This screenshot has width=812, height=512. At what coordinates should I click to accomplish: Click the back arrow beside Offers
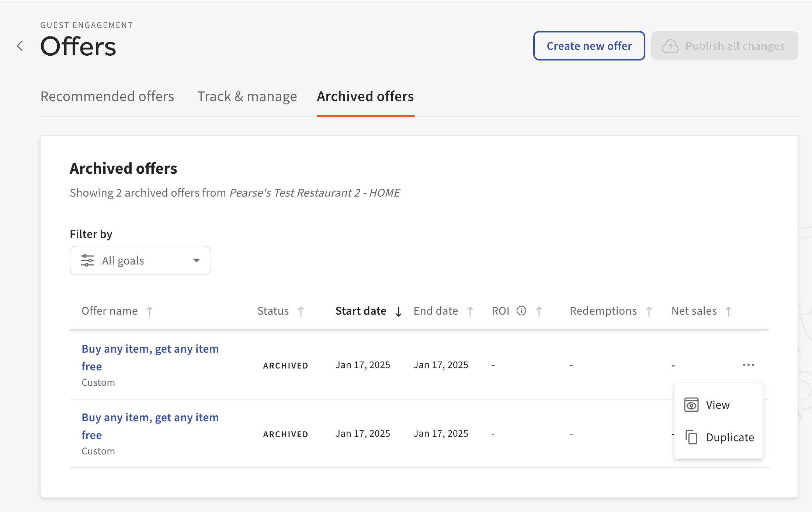[x=20, y=46]
